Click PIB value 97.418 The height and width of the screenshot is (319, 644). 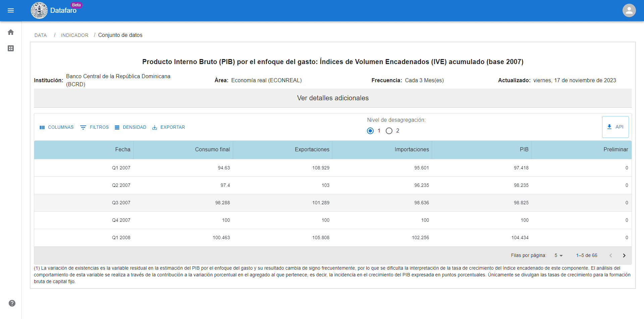tap(521, 168)
